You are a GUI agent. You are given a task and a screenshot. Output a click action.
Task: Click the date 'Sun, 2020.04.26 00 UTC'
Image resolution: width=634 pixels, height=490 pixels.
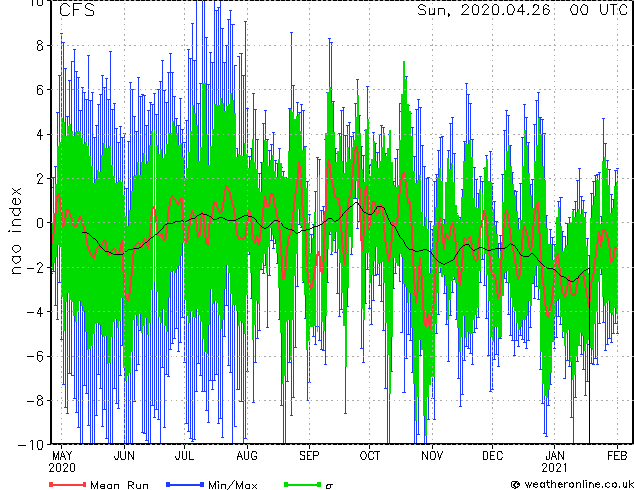pyautogui.click(x=522, y=10)
